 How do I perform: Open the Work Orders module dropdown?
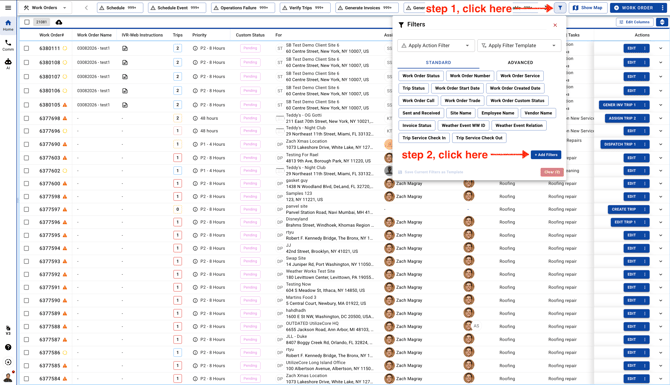click(45, 8)
